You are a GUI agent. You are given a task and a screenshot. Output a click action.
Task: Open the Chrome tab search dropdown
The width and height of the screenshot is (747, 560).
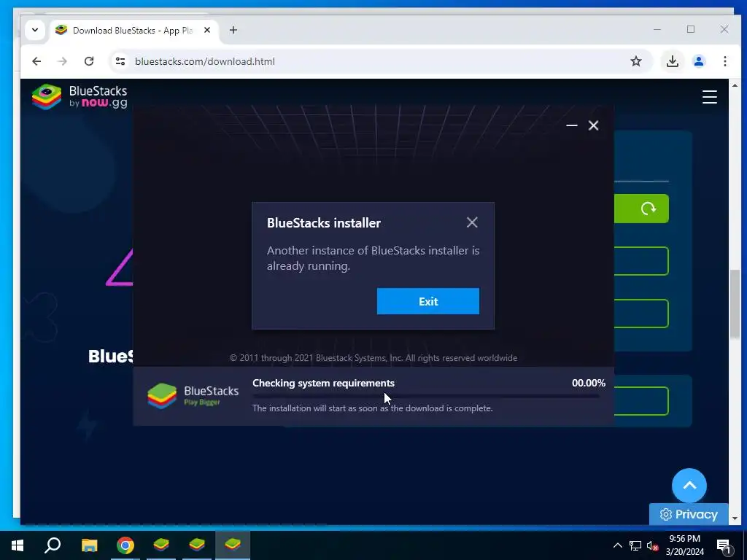point(35,30)
